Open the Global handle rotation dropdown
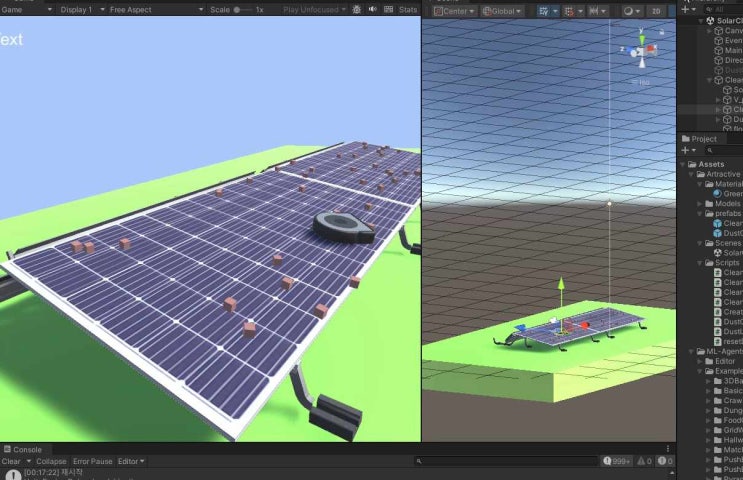 click(501, 10)
